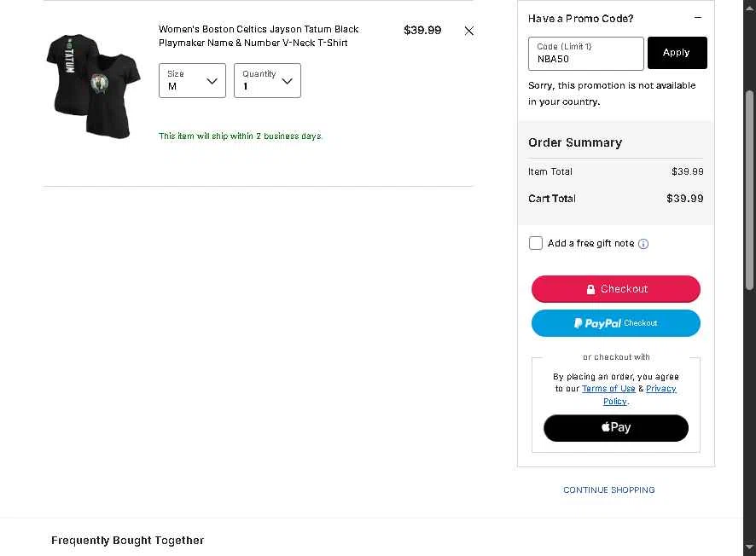Click the red Checkout button
The image size is (756, 556).
(616, 289)
